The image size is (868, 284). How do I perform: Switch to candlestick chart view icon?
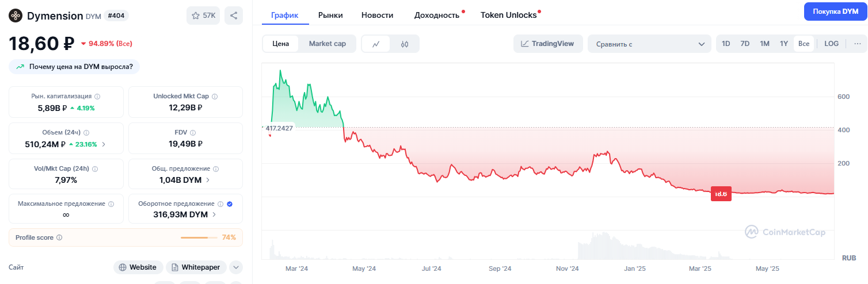click(x=405, y=44)
